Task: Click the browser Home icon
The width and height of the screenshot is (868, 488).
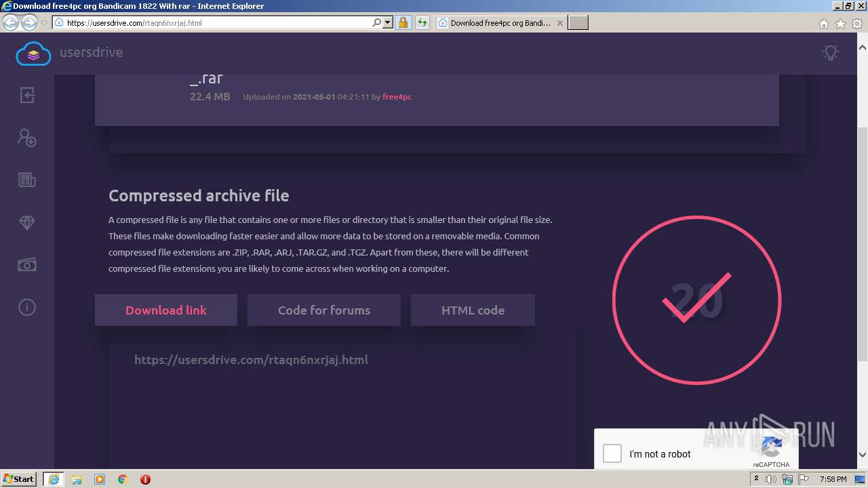Action: [x=823, y=24]
